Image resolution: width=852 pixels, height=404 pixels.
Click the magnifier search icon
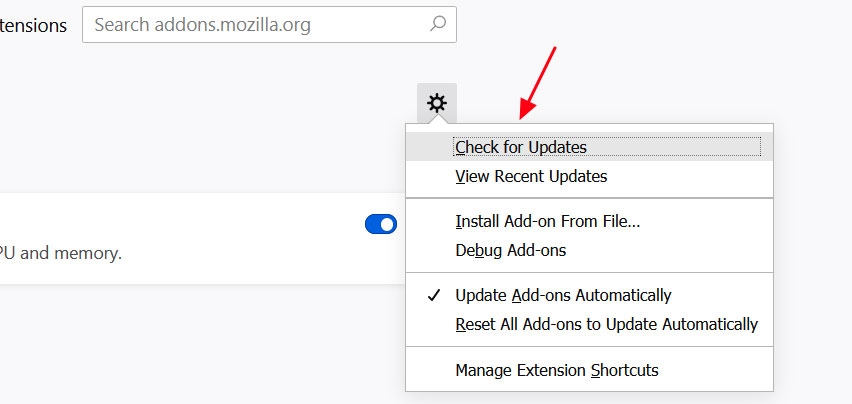click(438, 24)
